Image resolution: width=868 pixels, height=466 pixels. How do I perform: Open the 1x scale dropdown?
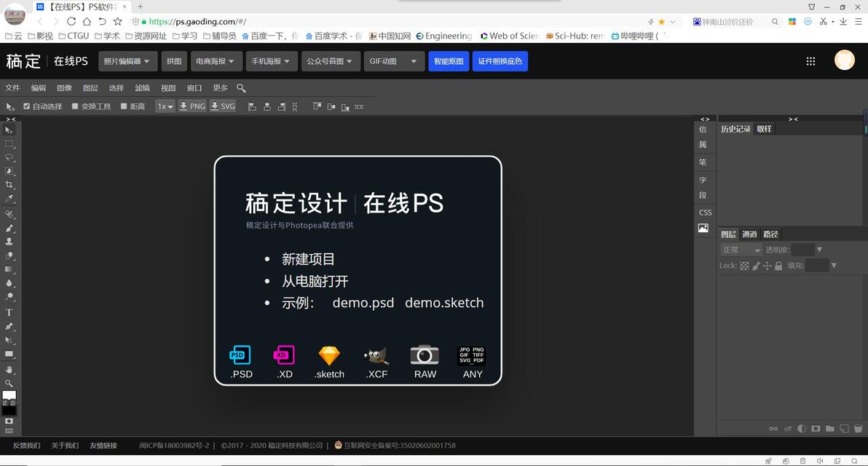(165, 106)
